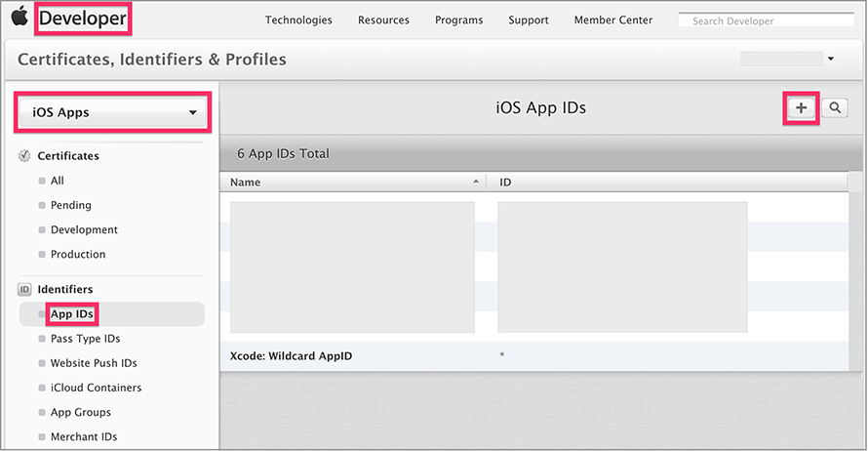This screenshot has height=451, width=868.
Task: Click the Identifiers section ID icon
Action: point(25,290)
